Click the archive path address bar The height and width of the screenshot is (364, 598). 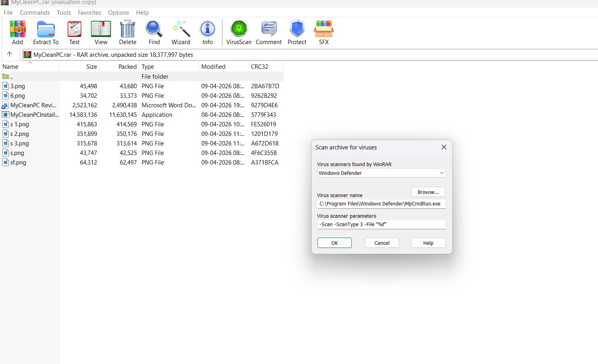310,54
